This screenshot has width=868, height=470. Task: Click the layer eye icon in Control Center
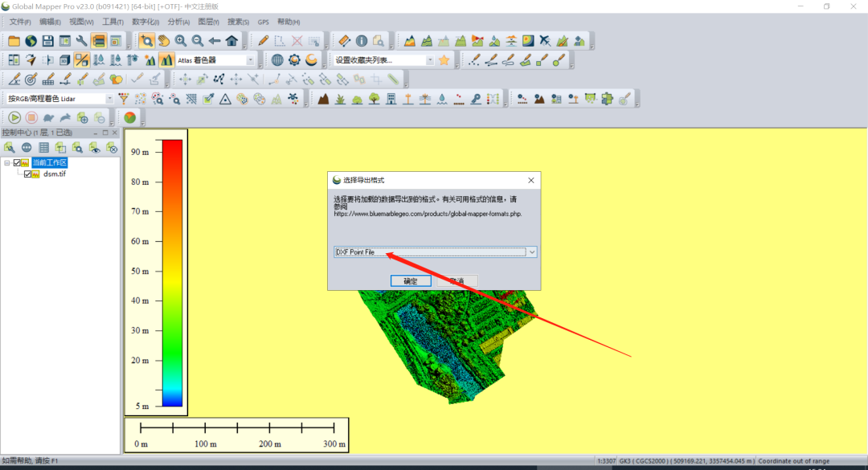95,148
